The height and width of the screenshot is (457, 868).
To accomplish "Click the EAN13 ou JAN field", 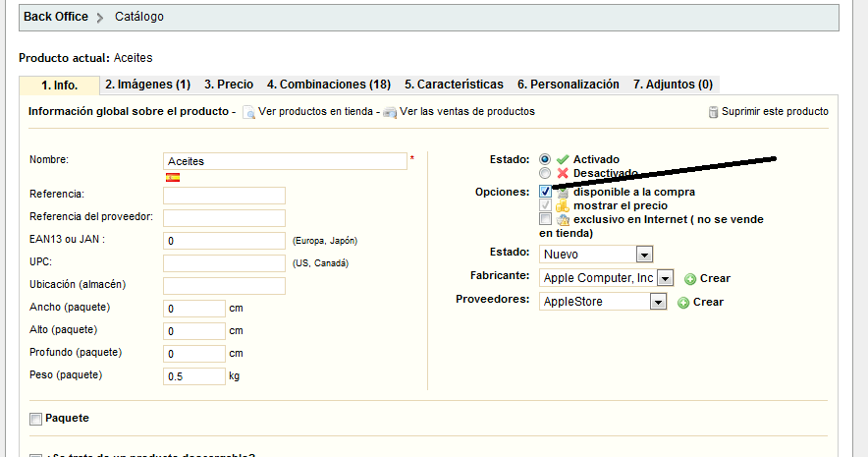I will [224, 241].
